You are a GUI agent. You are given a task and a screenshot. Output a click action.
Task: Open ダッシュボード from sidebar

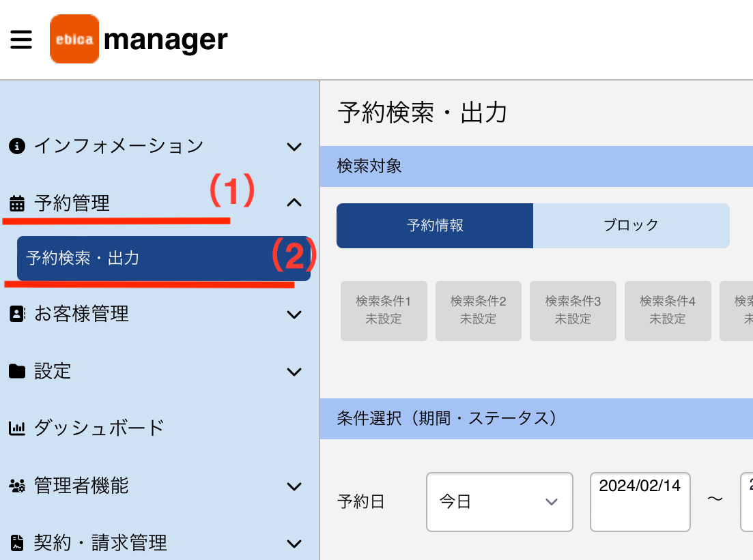(99, 428)
